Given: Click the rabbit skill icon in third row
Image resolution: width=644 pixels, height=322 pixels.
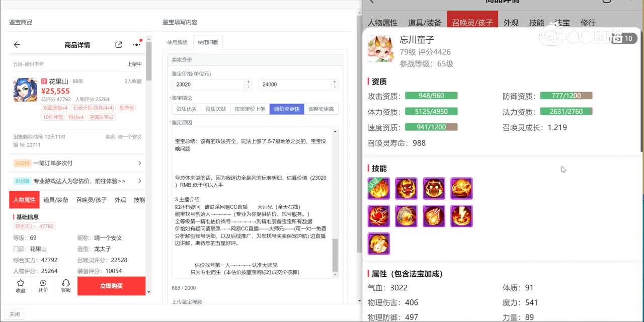Looking at the screenshot, I should [378, 244].
